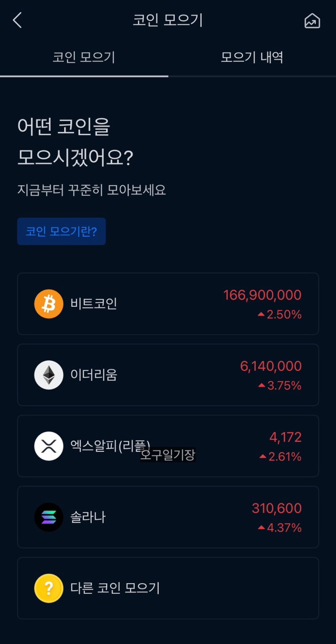336x644 pixels.
Task: Tap the Ethereum logo icon
Action: pos(48,375)
